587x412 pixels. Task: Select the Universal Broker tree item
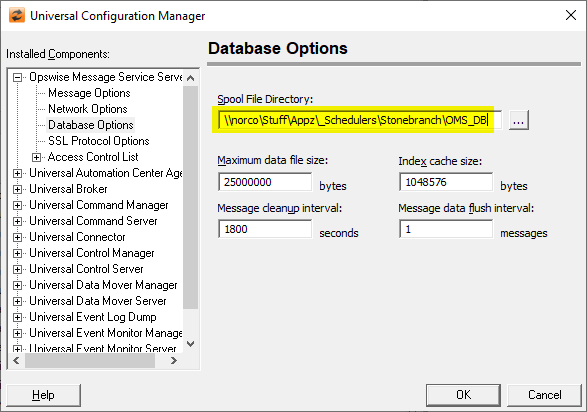coord(68,189)
